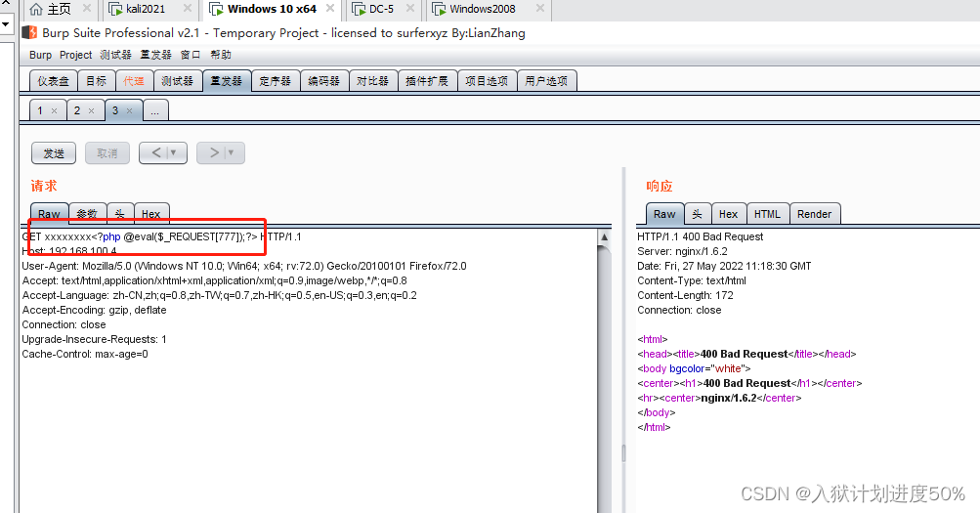
Task: Open the 帮助 menu
Action: click(x=221, y=55)
